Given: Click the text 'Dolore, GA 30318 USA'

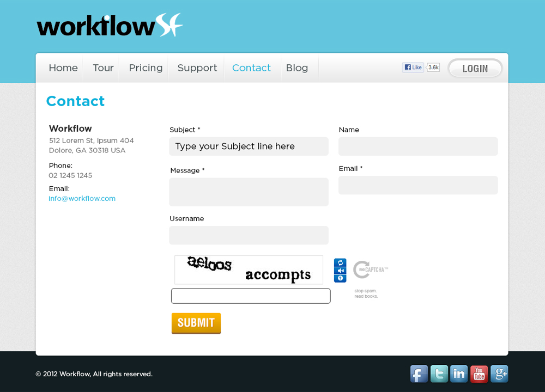Looking at the screenshot, I should [87, 150].
